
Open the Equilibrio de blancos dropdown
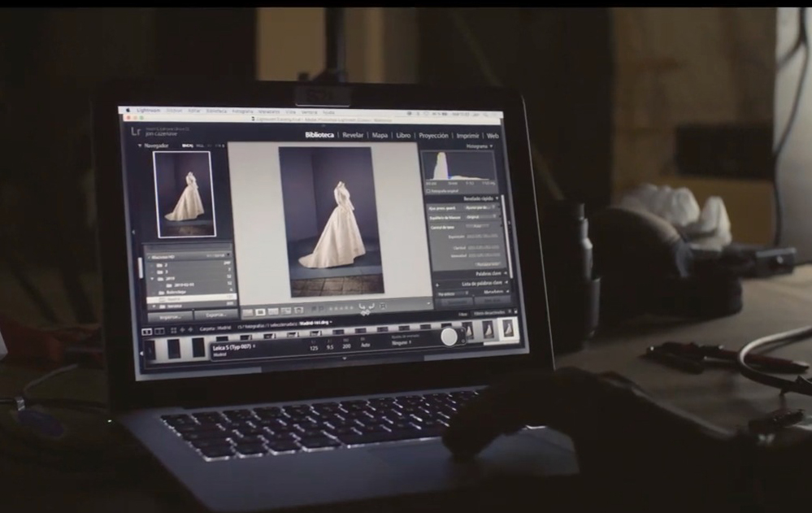tap(480, 218)
